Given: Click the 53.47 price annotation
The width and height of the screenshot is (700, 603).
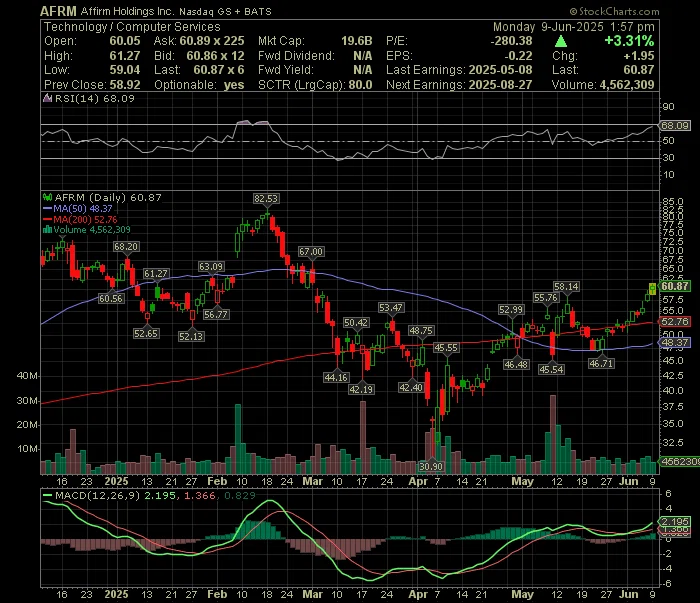Looking at the screenshot, I should (391, 308).
